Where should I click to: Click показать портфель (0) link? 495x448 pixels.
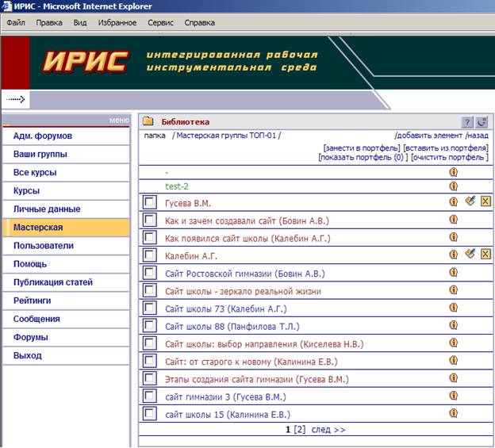coord(363,157)
